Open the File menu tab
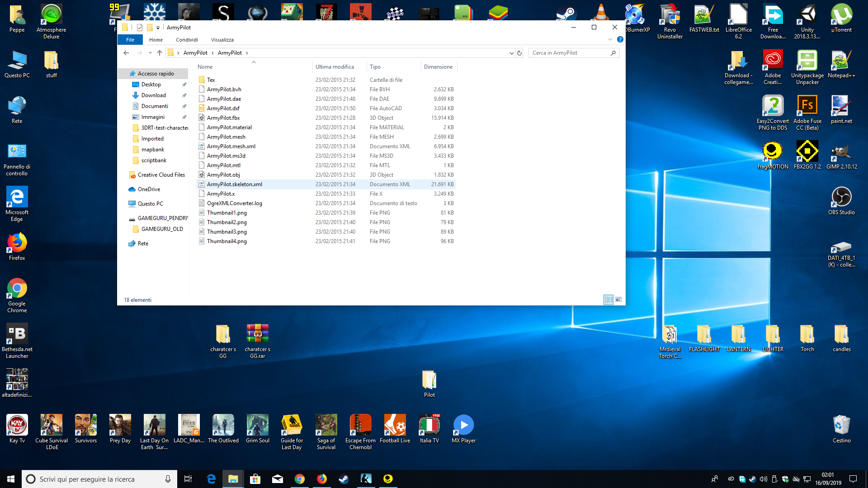 coord(130,40)
